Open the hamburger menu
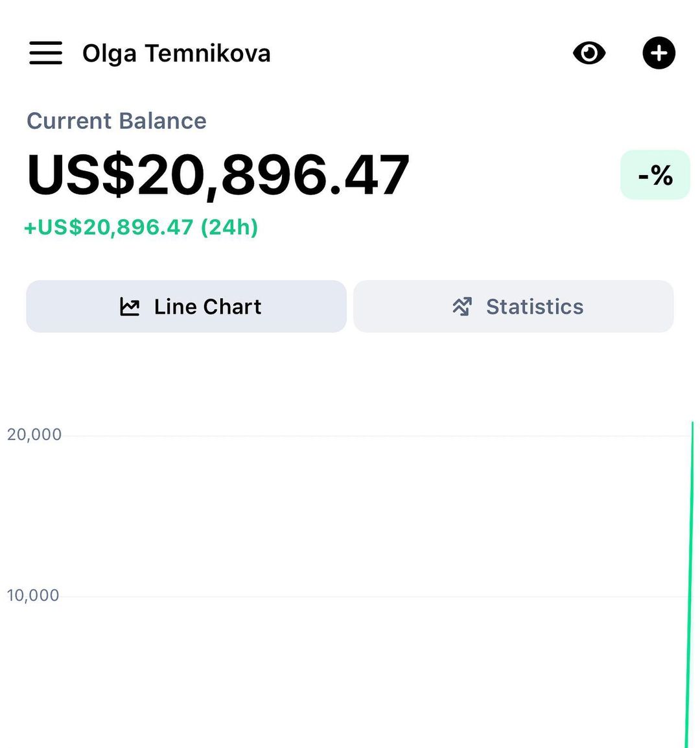 pos(46,53)
